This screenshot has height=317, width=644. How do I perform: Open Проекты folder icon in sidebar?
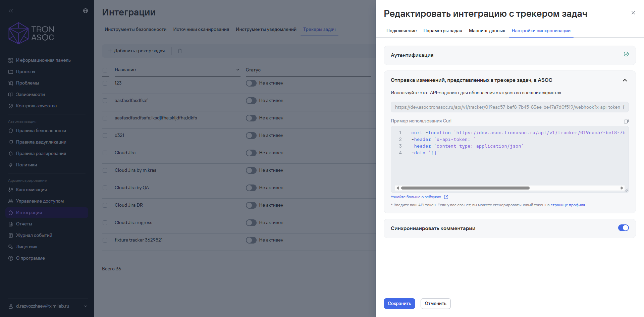tap(11, 72)
